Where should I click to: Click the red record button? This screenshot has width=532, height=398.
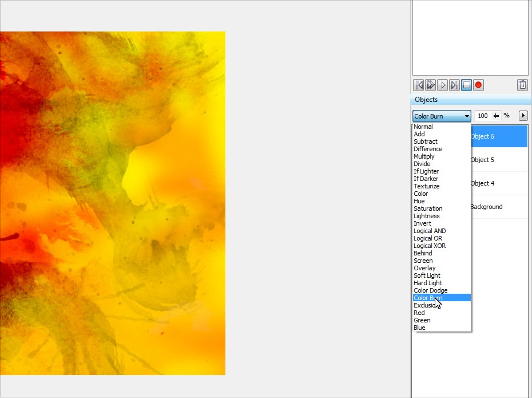click(x=479, y=85)
